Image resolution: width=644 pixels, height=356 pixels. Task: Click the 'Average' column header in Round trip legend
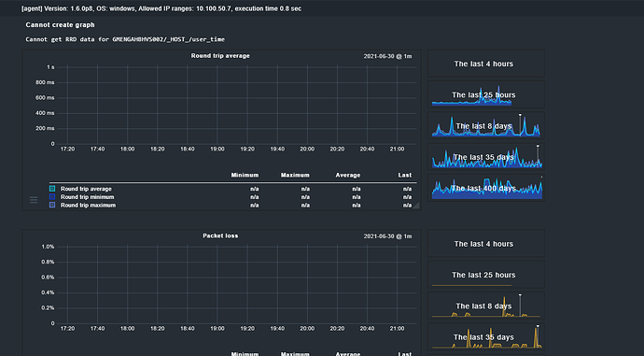(x=348, y=175)
